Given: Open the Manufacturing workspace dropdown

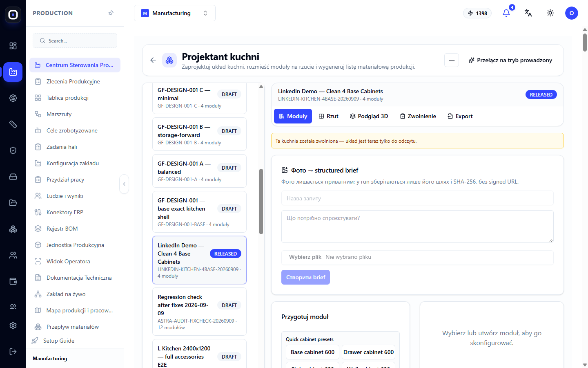Looking at the screenshot, I should tap(175, 13).
